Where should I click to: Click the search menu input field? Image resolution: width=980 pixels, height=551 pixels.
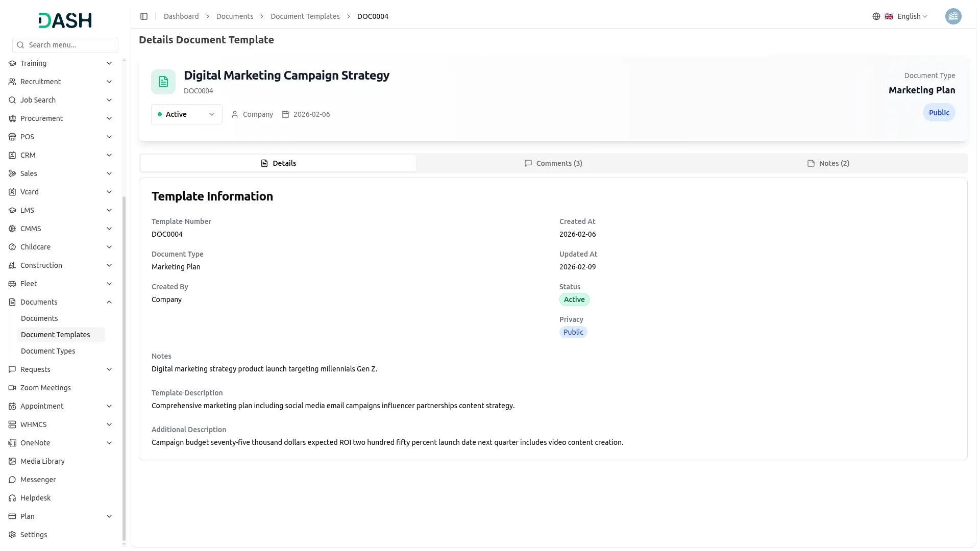pyautogui.click(x=65, y=44)
